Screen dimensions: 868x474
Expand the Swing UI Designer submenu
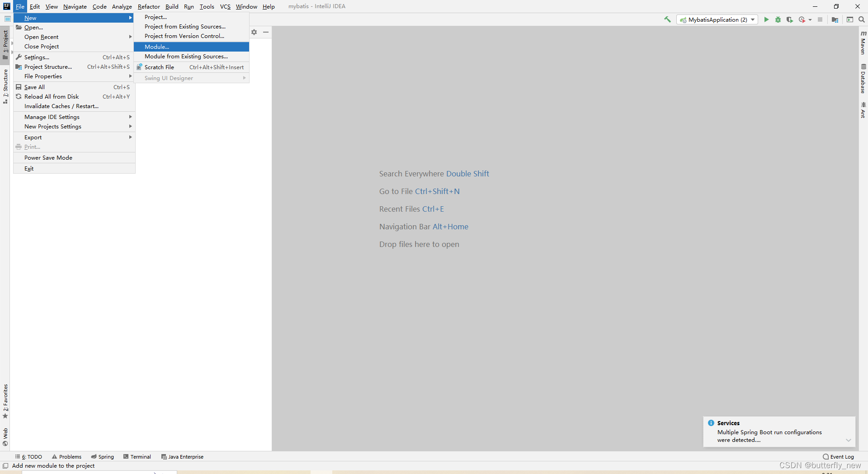[191, 78]
